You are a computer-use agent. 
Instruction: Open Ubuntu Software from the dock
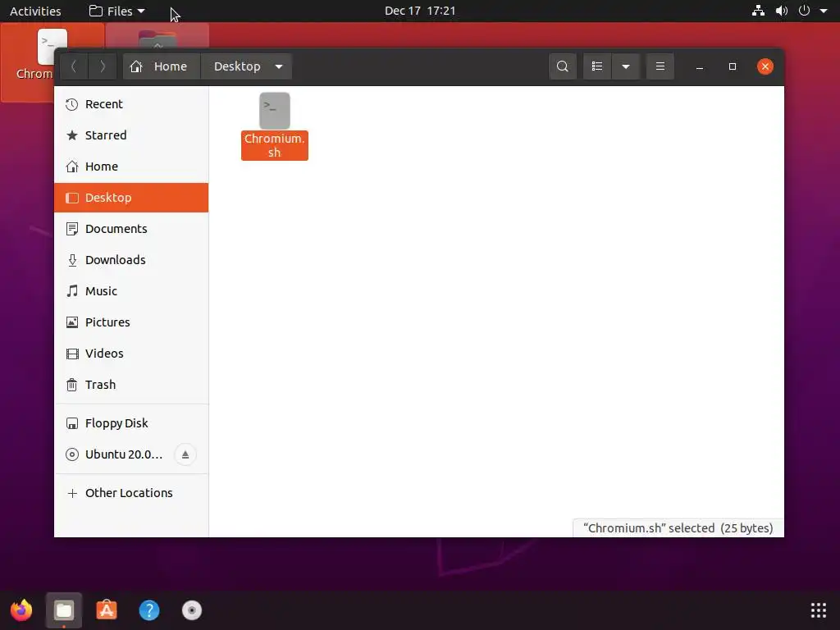(107, 610)
